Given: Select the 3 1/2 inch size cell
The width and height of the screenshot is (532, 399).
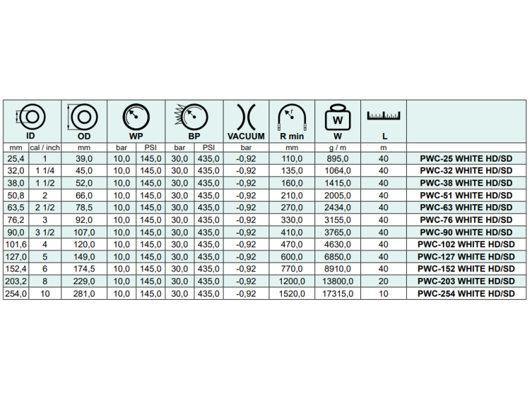Looking at the screenshot, I should tap(45, 232).
